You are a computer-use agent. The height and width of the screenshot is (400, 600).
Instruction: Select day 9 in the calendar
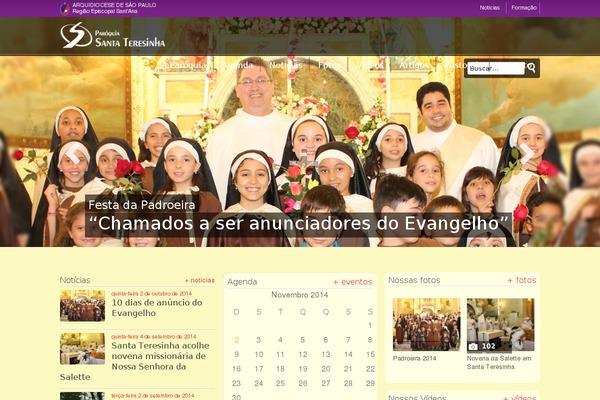click(x=236, y=354)
